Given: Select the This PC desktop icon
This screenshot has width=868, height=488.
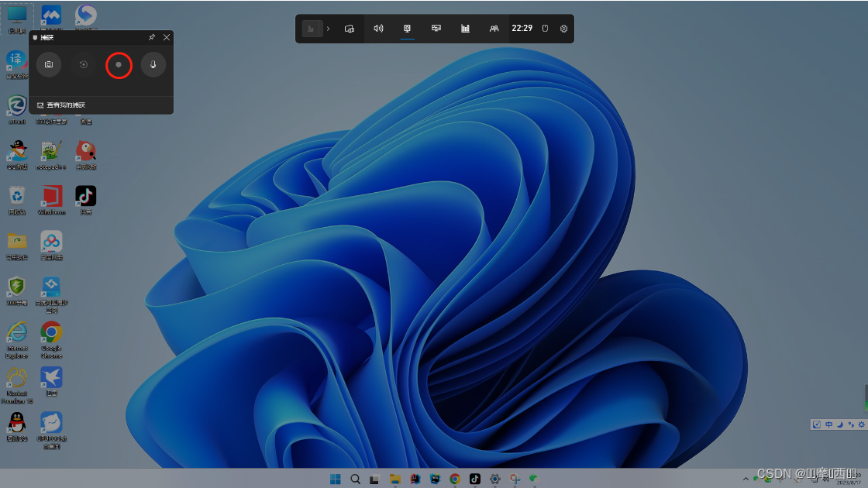Looking at the screenshot, I should pyautogui.click(x=16, y=19).
